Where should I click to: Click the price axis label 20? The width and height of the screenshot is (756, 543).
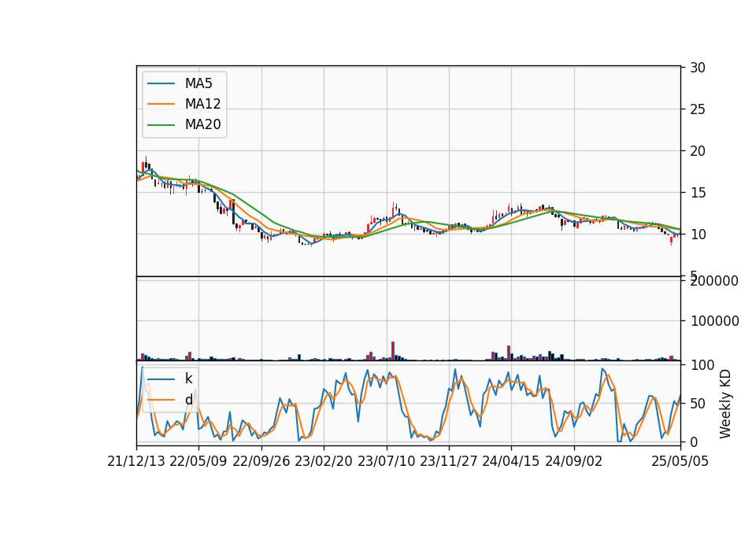698,151
